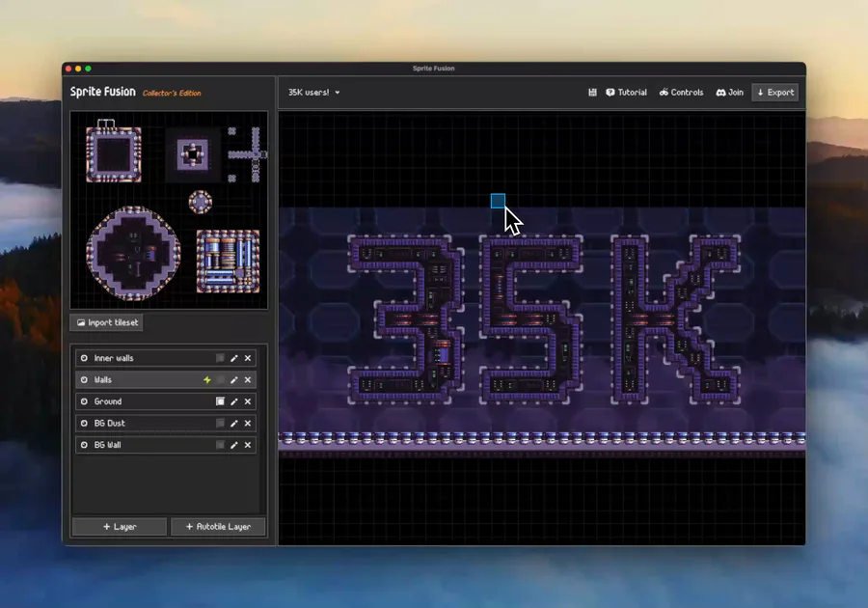Export the tilemap

tap(775, 93)
